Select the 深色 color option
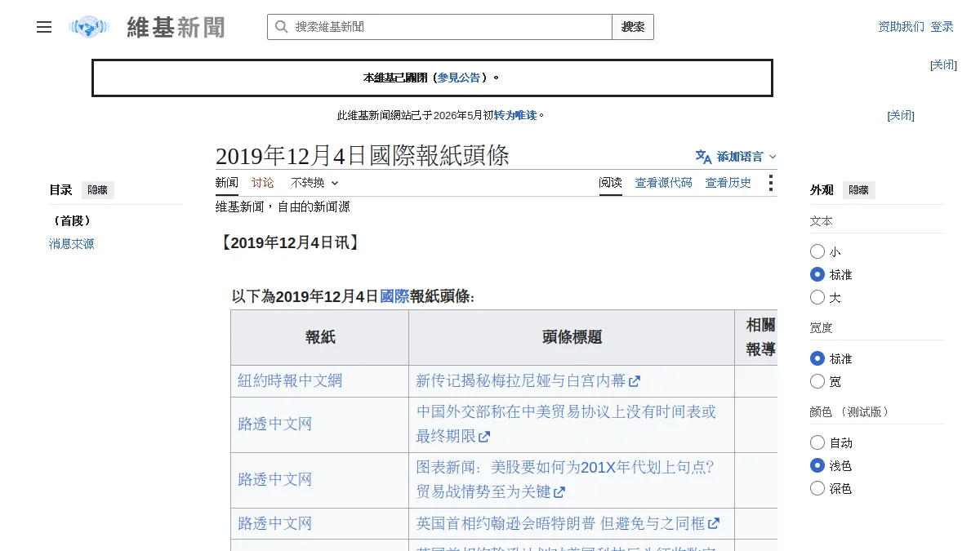The height and width of the screenshot is (551, 980). [817, 488]
